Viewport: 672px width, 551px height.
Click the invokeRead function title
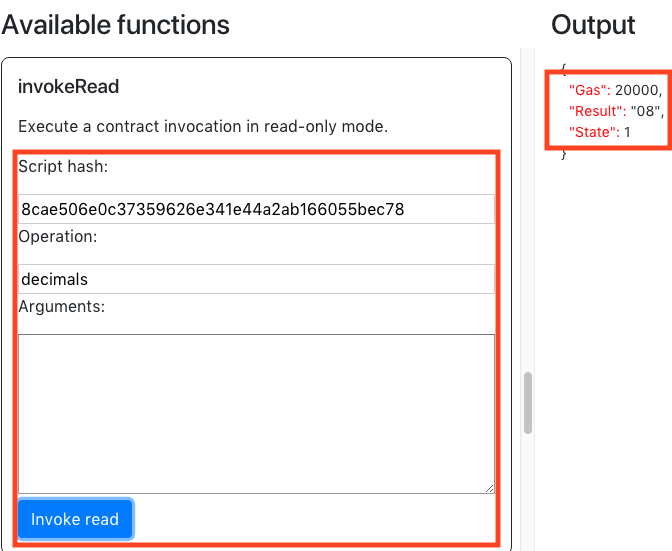[x=69, y=87]
